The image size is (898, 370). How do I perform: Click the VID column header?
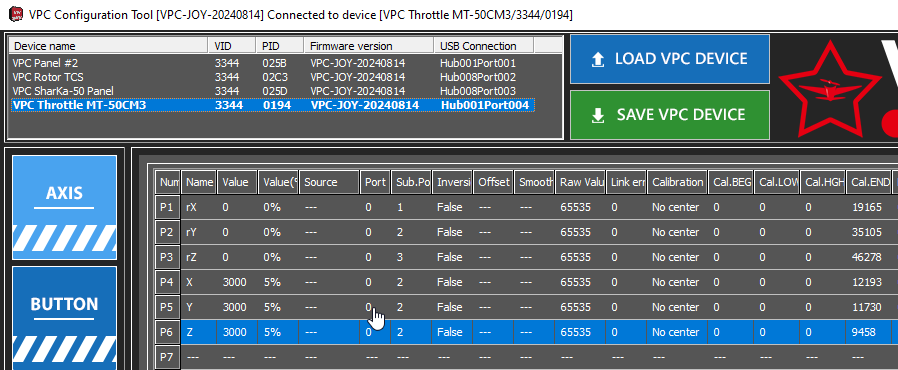pos(232,46)
